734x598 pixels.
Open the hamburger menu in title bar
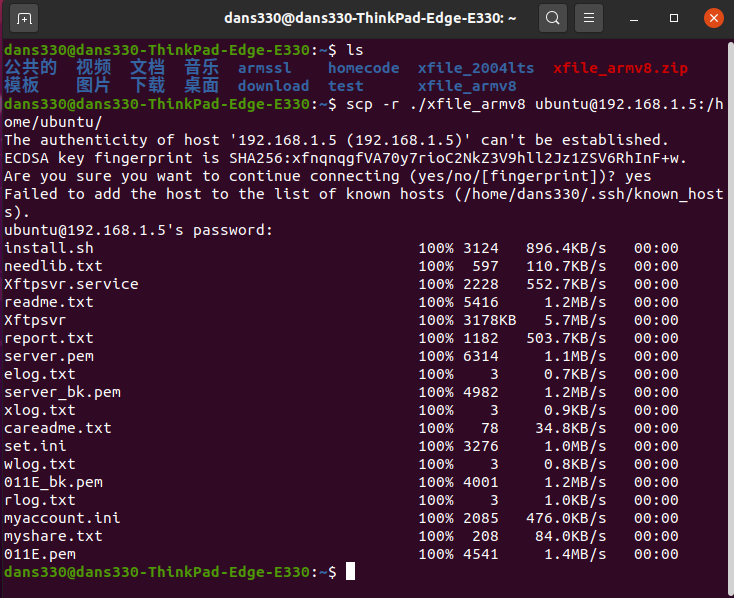tap(590, 18)
